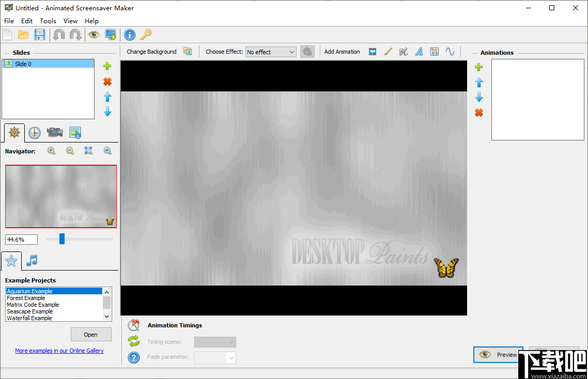Open a project with the folder icon

pos(23,35)
